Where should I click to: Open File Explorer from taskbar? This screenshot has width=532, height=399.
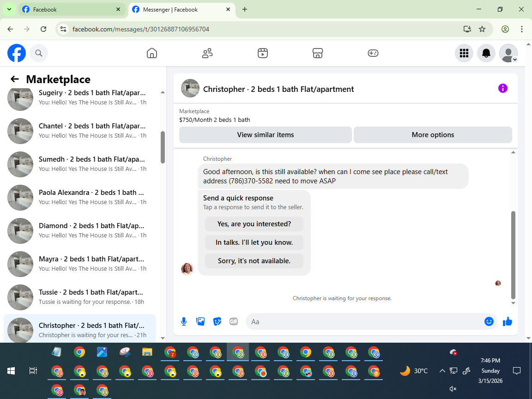tap(147, 352)
